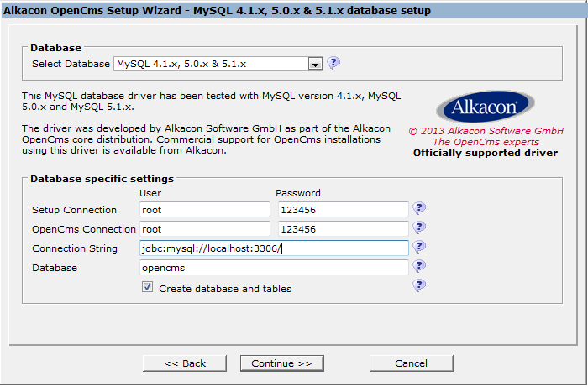Focus the Setup Connection password field

point(343,209)
